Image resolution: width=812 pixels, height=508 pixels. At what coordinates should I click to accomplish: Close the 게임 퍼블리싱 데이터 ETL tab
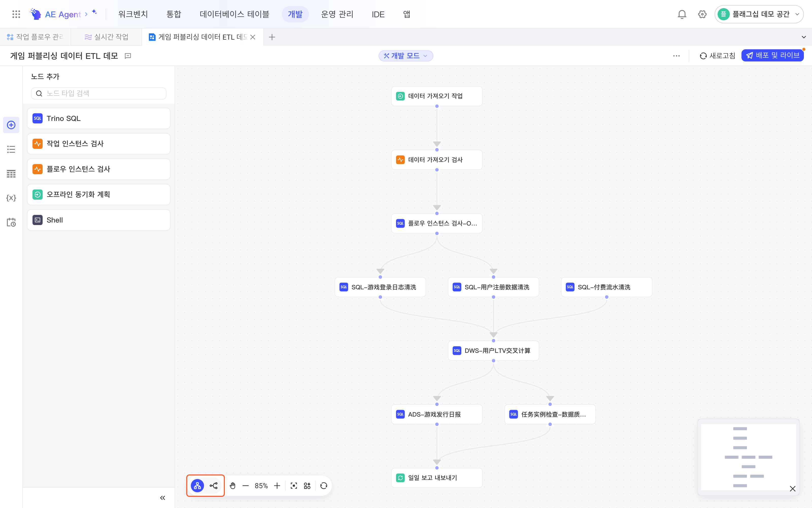click(253, 37)
